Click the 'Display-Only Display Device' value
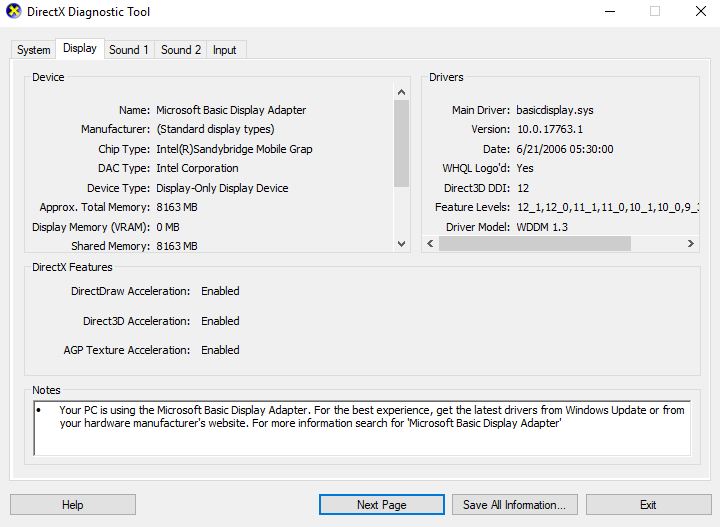 click(x=222, y=188)
